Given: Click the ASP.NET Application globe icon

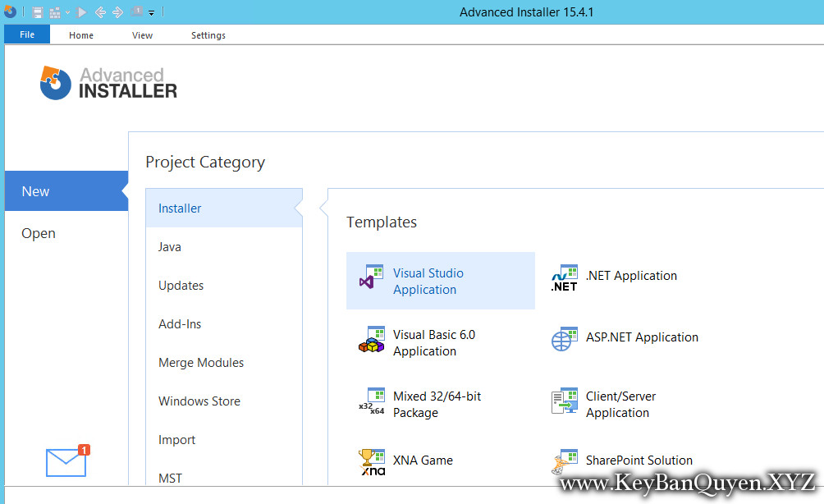Looking at the screenshot, I should coord(565,339).
